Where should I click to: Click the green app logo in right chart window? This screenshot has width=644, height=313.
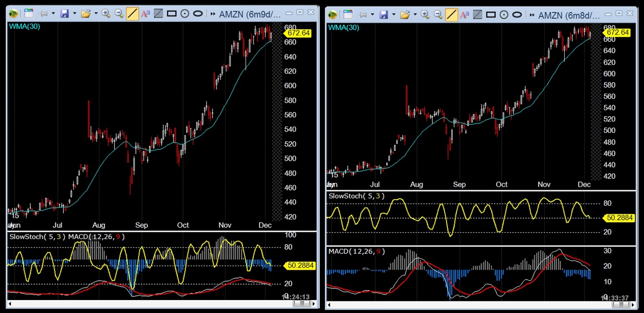(x=332, y=15)
